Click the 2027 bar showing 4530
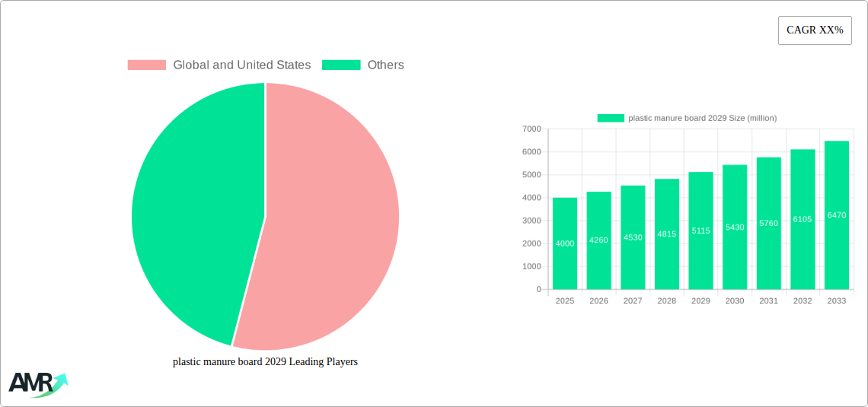The height and width of the screenshot is (407, 868). [x=633, y=237]
